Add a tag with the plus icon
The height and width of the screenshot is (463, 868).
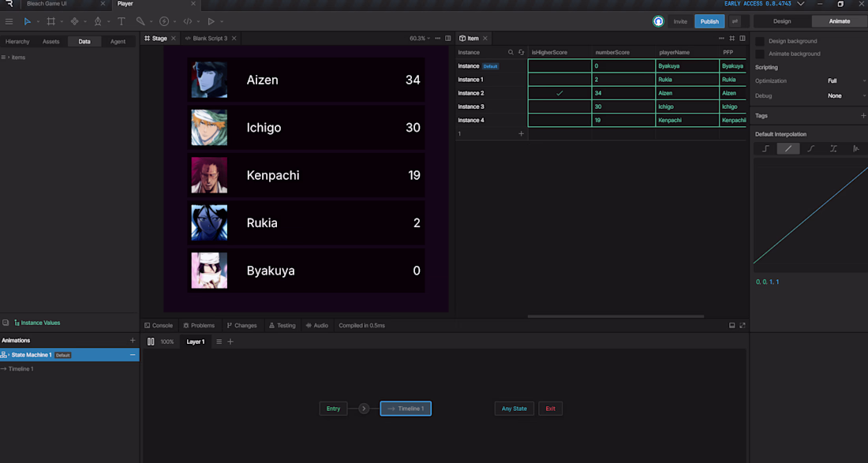[863, 116]
